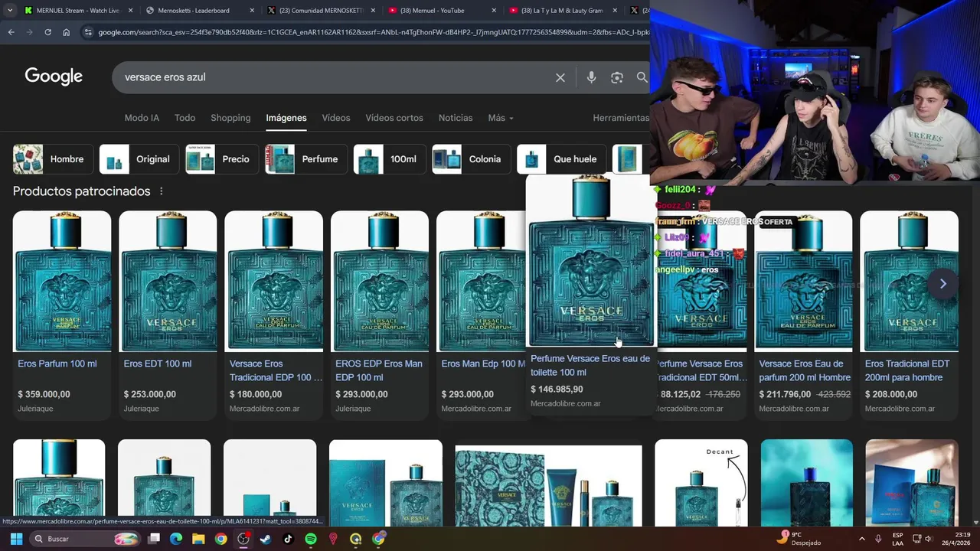Expand the Más dropdown menu
The width and height of the screenshot is (980, 551).
pos(501,118)
